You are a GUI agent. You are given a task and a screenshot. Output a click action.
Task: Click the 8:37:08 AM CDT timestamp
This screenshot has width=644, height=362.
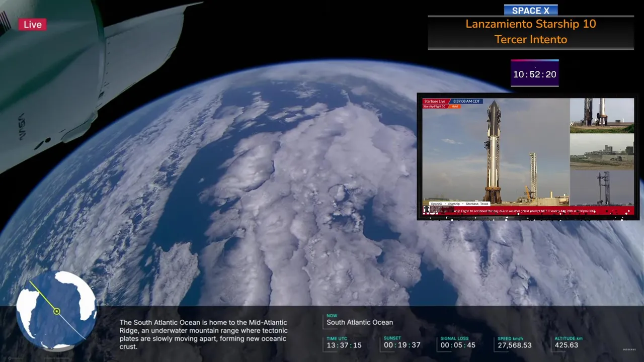[x=466, y=101]
